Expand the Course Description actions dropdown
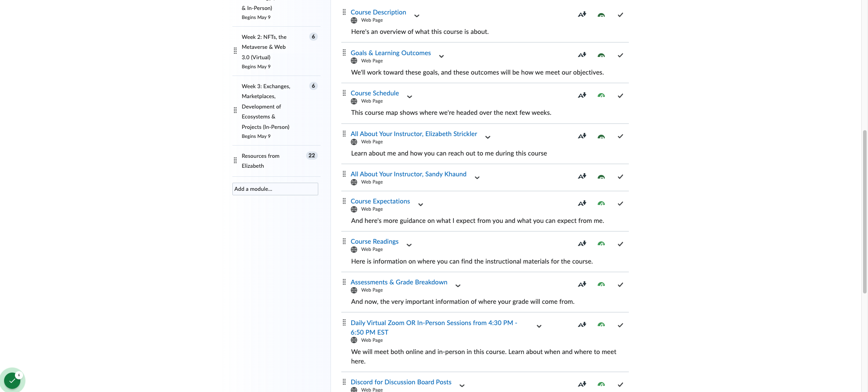The image size is (868, 392). pyautogui.click(x=417, y=16)
